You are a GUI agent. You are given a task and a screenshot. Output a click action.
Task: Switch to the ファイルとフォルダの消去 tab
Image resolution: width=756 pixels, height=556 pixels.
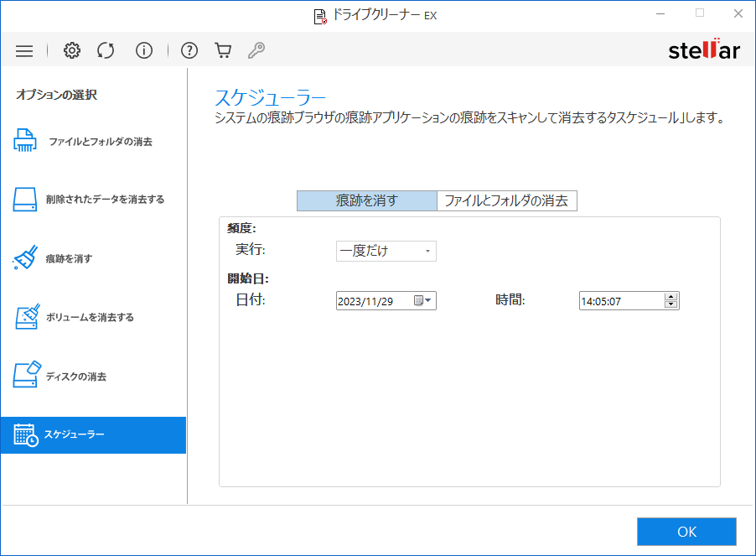tap(506, 200)
